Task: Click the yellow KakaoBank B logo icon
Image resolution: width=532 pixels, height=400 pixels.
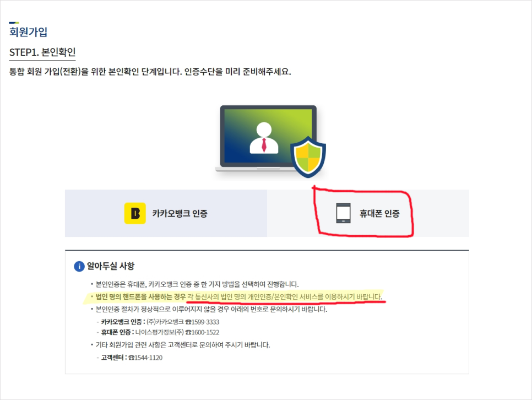Action: 135,213
